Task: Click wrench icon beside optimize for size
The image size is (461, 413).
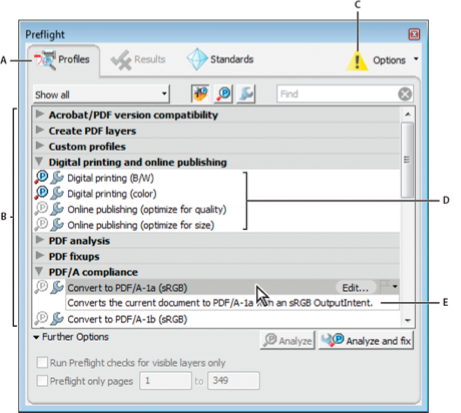Action: pyautogui.click(x=57, y=224)
